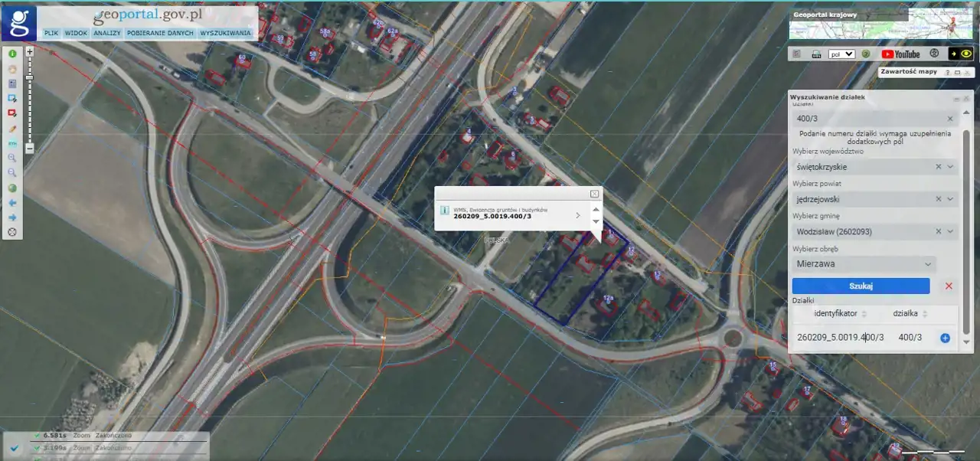
Task: Click the printer icon in top toolbar
Action: click(x=816, y=54)
